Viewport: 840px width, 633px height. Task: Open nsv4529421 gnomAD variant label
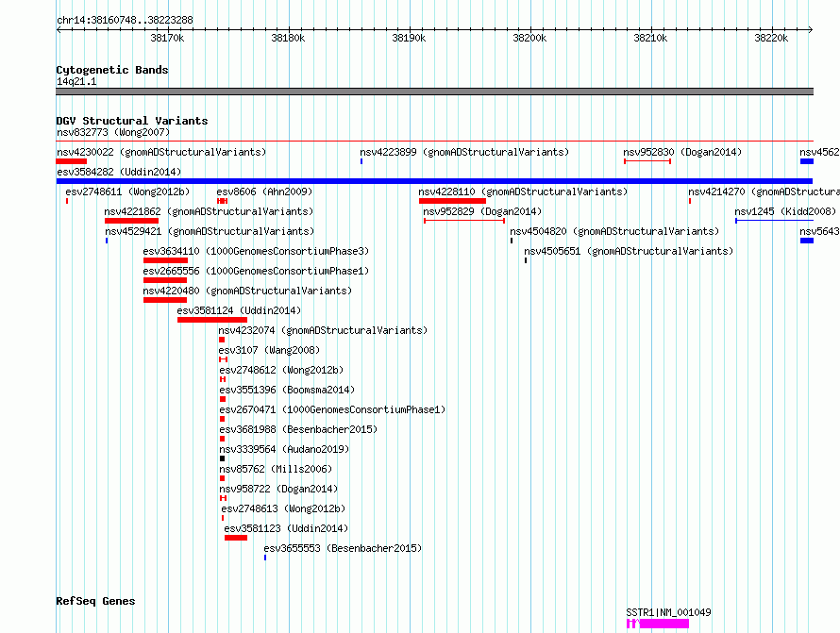[x=210, y=231]
